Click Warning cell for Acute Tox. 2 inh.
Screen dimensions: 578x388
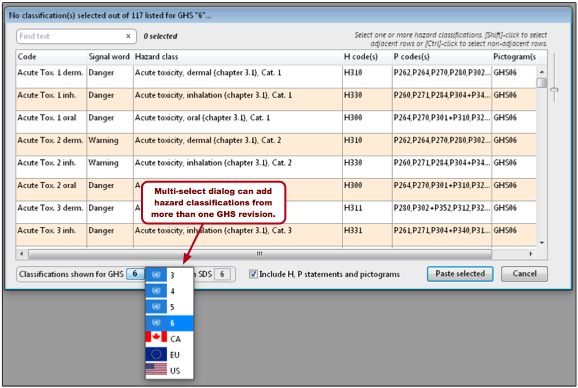click(x=110, y=167)
